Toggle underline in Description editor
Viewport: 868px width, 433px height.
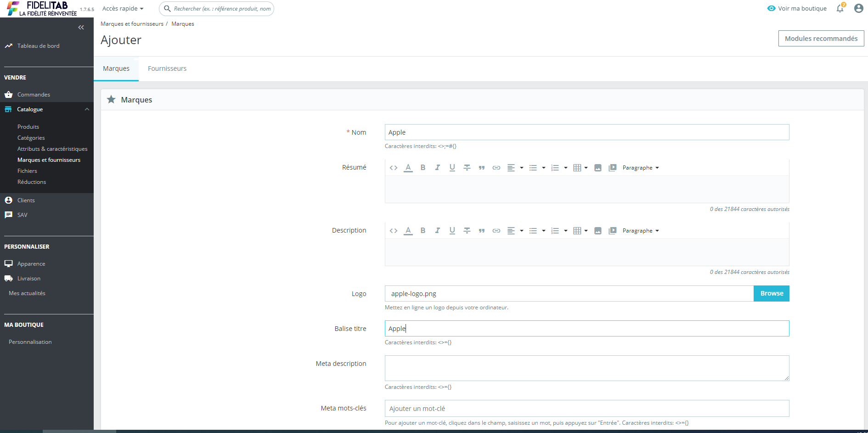coord(452,231)
